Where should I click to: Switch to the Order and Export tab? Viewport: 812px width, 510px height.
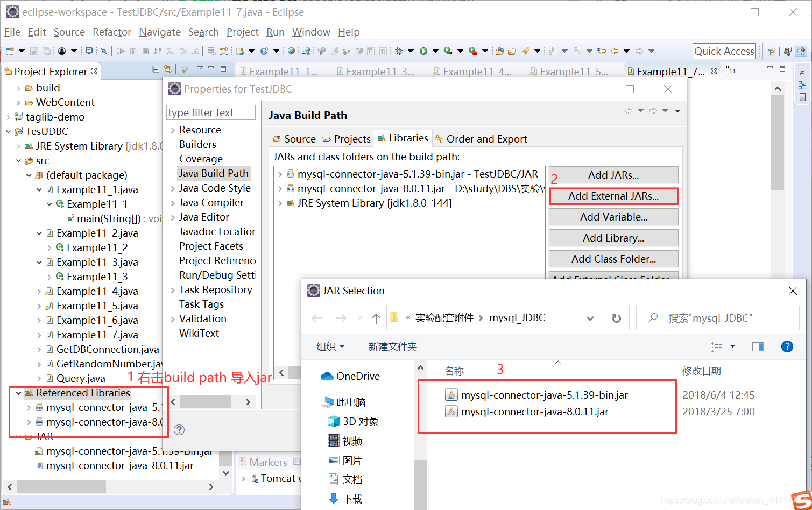coord(481,139)
